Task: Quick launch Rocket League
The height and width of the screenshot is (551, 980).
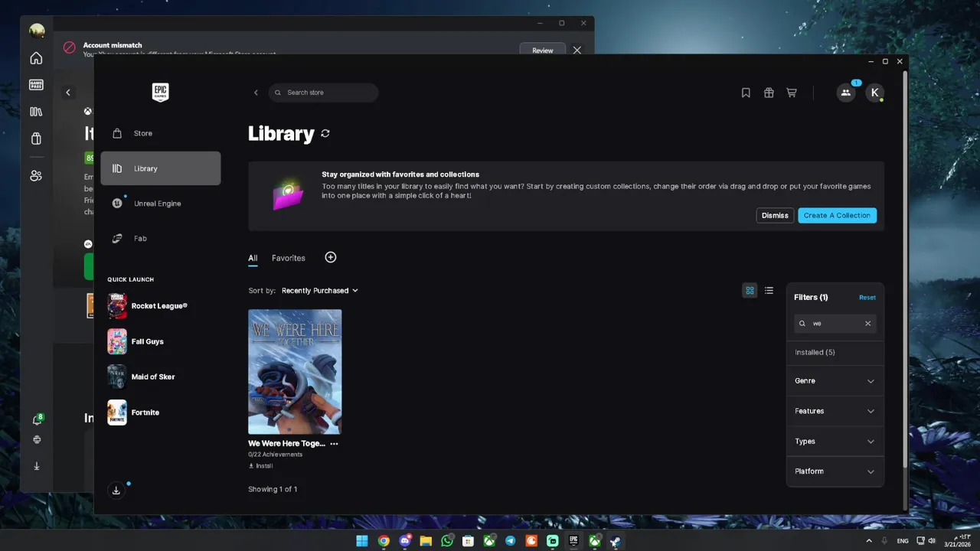Action: click(161, 306)
